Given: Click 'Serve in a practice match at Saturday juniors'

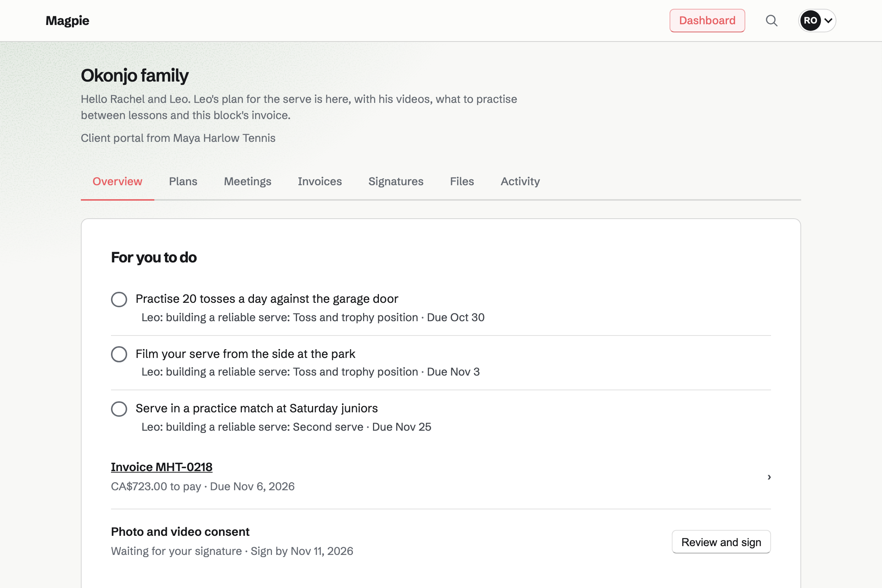Looking at the screenshot, I should [x=257, y=408].
